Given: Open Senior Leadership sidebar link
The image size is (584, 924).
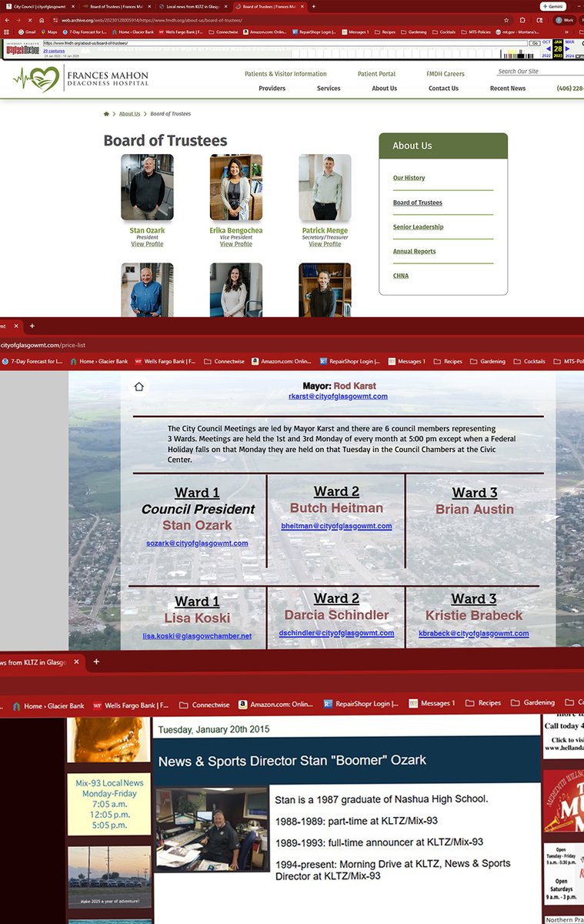Looking at the screenshot, I should (418, 227).
